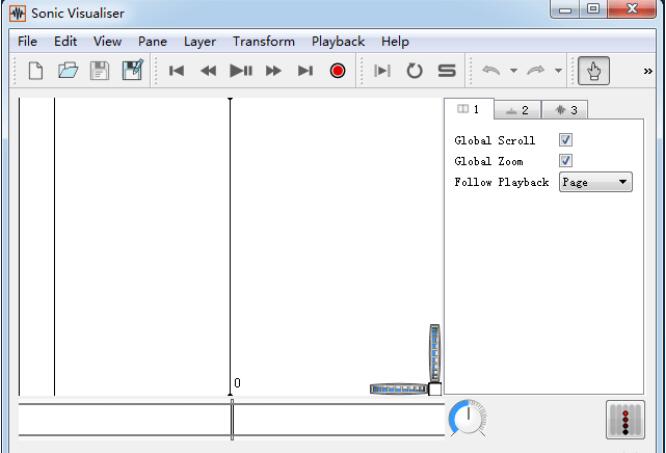Click the level meter and volume fader button
Viewport: 666px width, 453px height.
click(625, 419)
